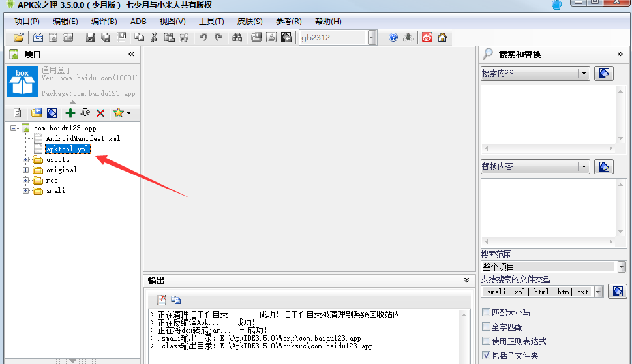
Task: Toggle 匹配大小写 checkbox
Action: [x=487, y=312]
